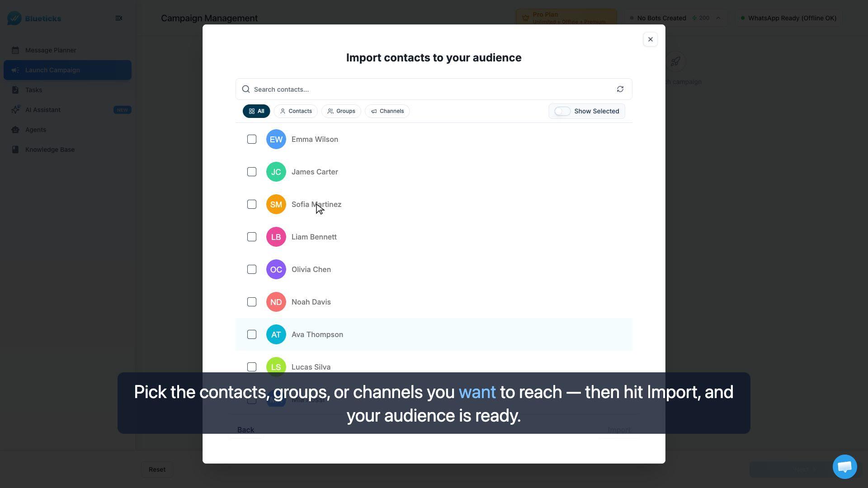This screenshot has width=868, height=488.
Task: Open Message Planner in the sidebar
Action: 67,50
